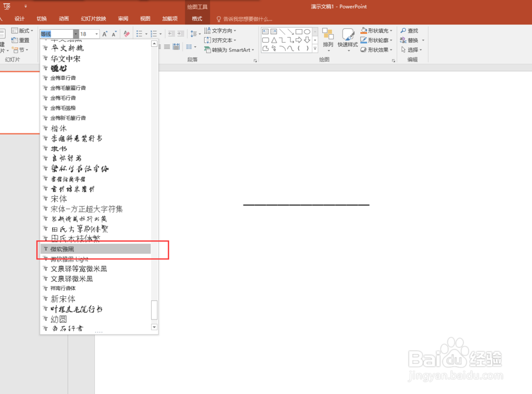532x394 pixels.
Task: Select the oval shape
Action: point(307,31)
